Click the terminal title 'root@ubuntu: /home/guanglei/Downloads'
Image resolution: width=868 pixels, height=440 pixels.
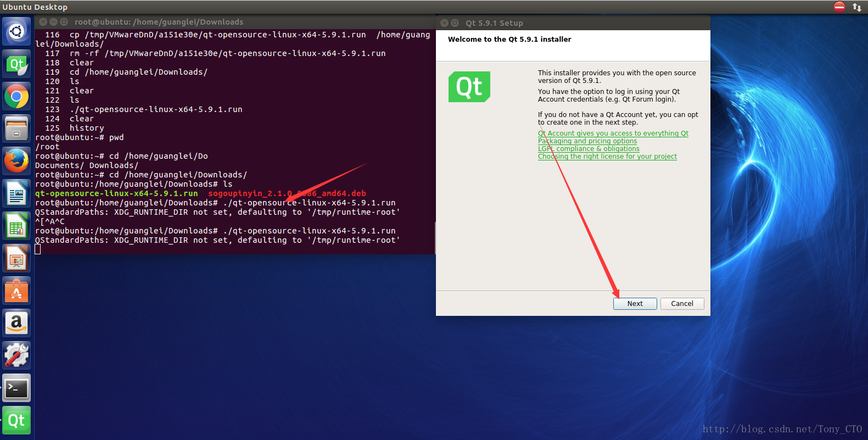click(159, 22)
